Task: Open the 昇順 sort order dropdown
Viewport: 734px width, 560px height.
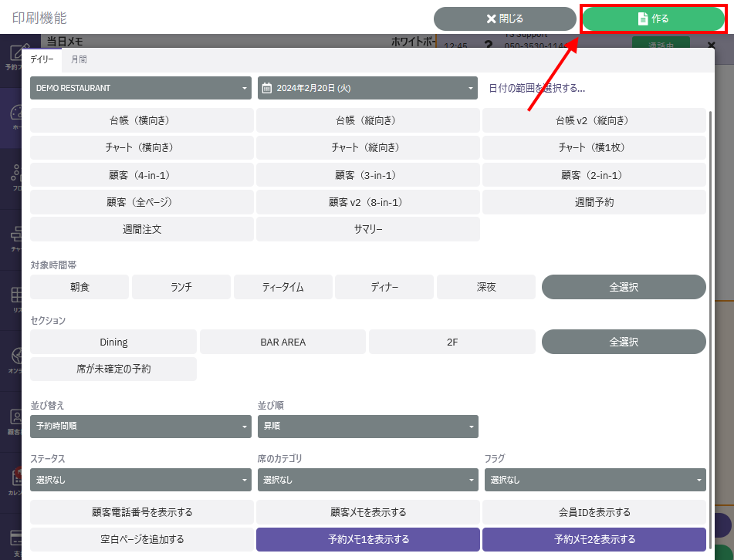Action: pyautogui.click(x=367, y=426)
